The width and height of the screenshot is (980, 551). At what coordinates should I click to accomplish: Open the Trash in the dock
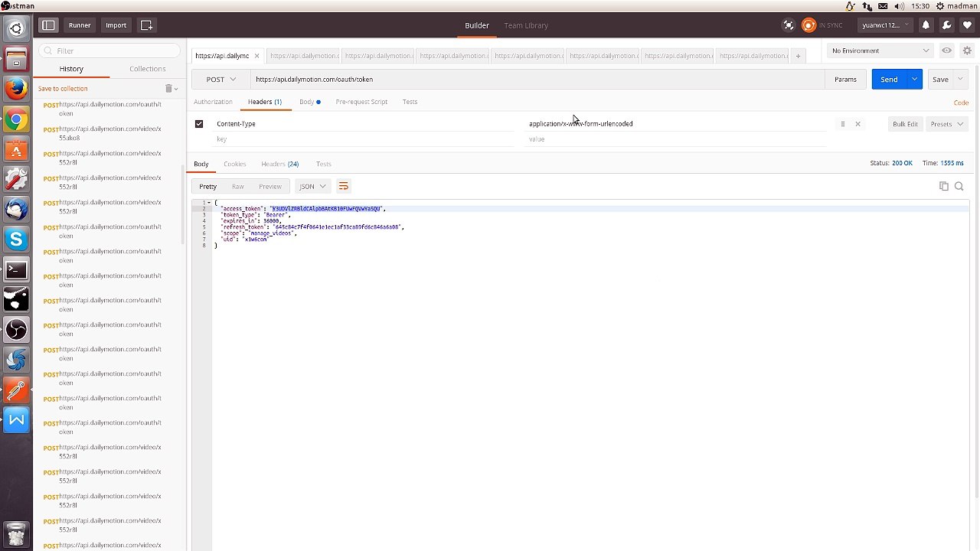16,533
